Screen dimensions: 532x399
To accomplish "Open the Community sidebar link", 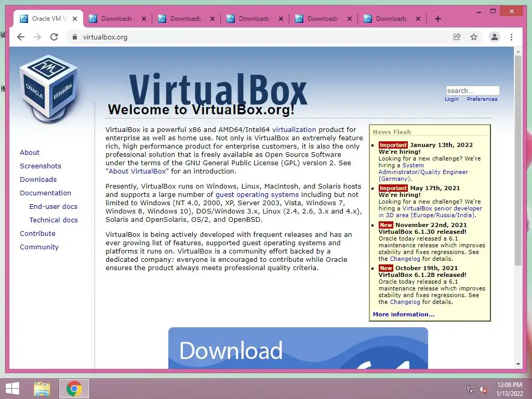I will click(39, 247).
